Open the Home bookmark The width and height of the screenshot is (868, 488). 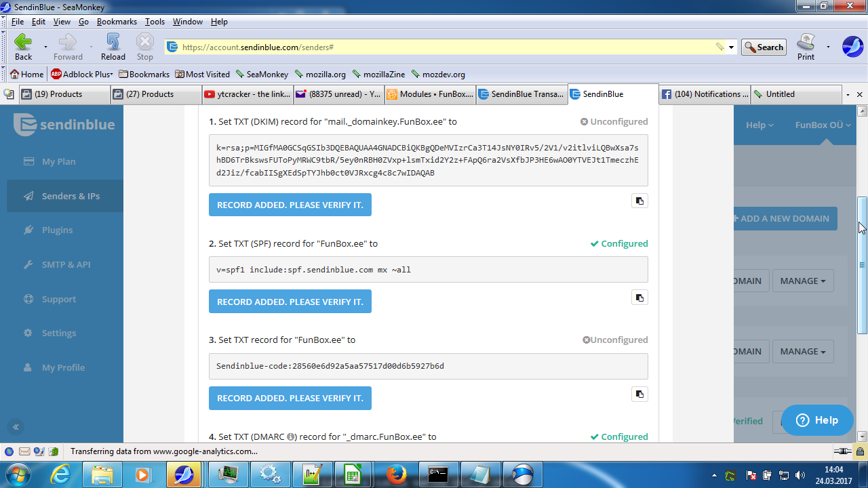tap(27, 75)
